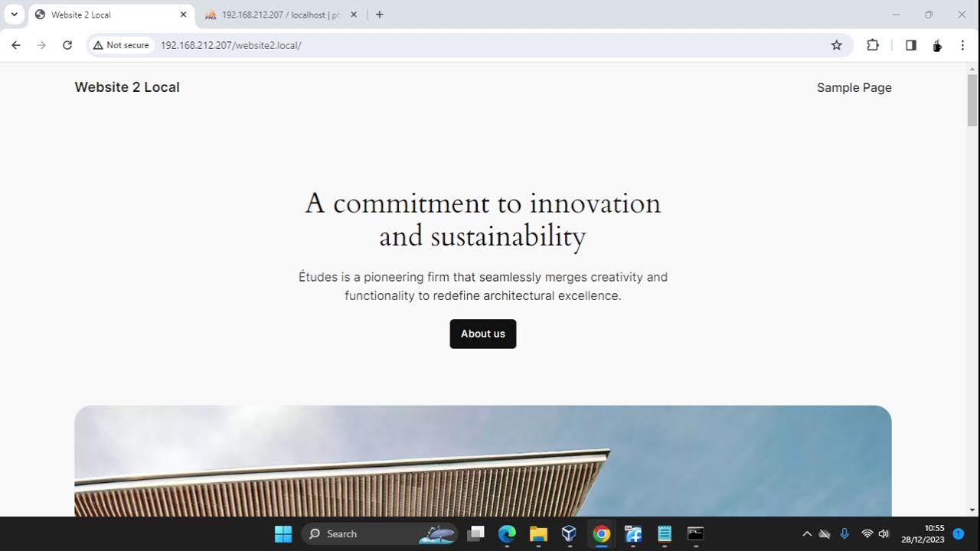Open the Chrome profile avatar
Screen dimensions: 980x551
(x=937, y=45)
